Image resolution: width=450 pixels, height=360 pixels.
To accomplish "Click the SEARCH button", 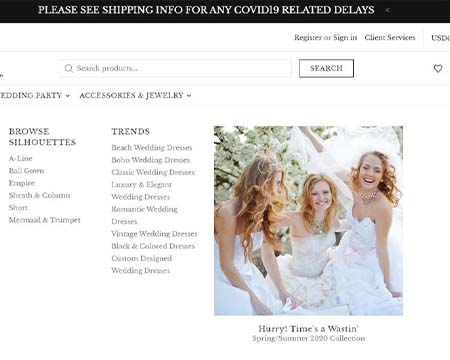I will pos(326,68).
